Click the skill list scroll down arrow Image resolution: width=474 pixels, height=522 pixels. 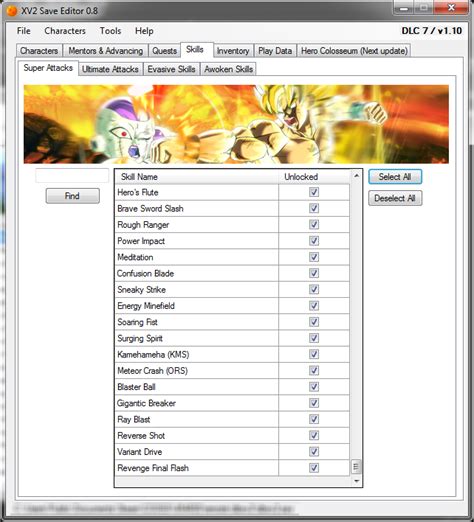pyautogui.click(x=356, y=481)
